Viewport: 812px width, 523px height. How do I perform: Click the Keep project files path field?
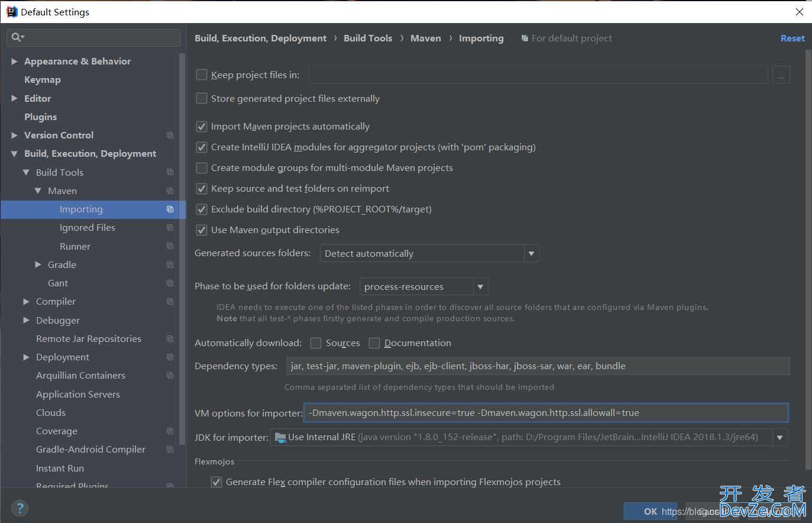point(538,75)
